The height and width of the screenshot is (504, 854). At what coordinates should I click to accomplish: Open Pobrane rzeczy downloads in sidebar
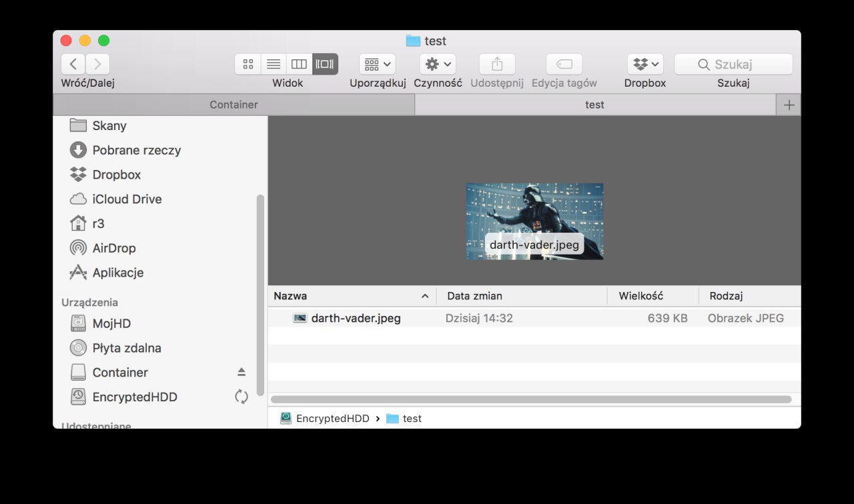[x=125, y=150]
